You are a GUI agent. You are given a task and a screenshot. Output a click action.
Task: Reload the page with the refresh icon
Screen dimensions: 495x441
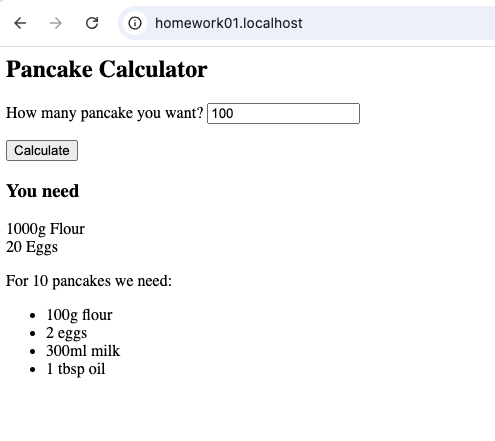(92, 23)
